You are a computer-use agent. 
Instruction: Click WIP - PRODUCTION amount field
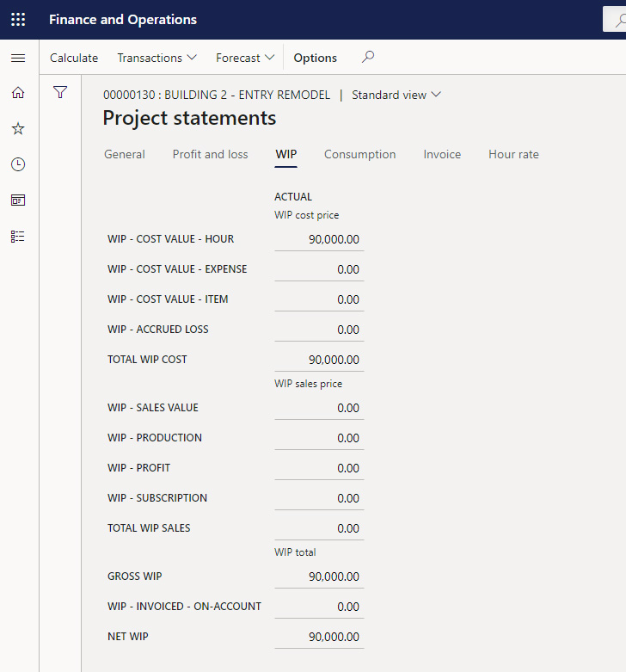[x=319, y=438]
